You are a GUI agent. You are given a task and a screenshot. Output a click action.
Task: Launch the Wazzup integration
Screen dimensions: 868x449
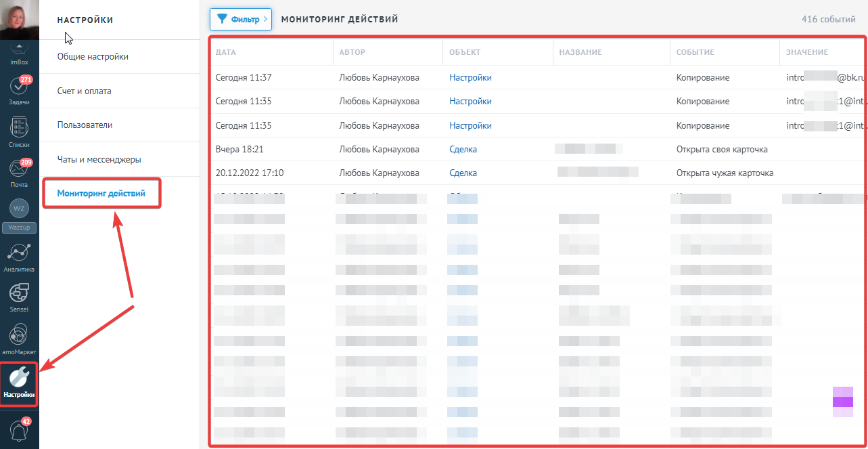point(19,216)
